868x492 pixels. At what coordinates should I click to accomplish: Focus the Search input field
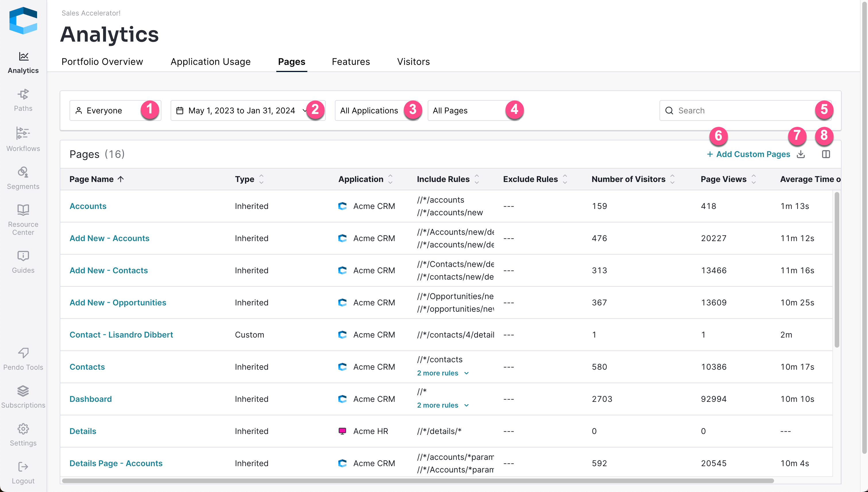click(x=745, y=111)
